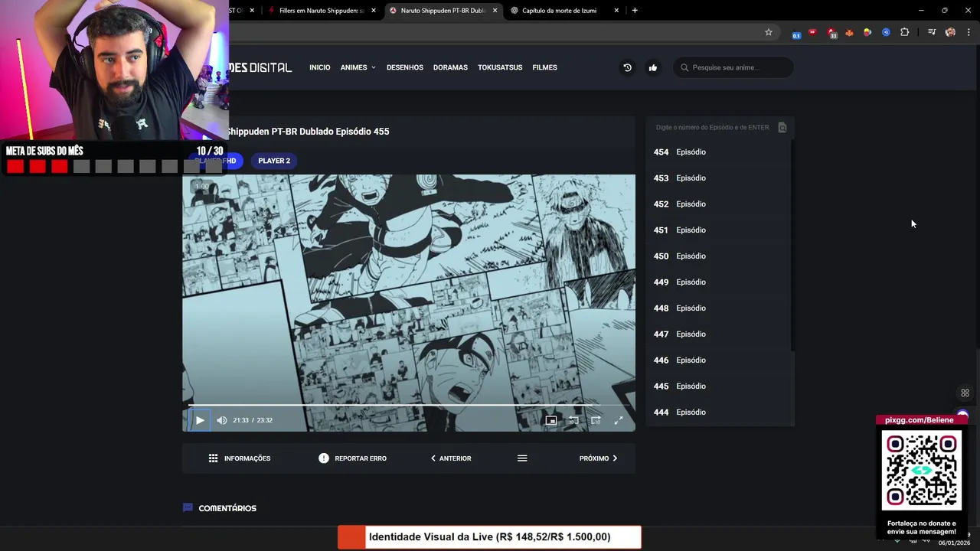Open Episódio 452 in the list
This screenshot has height=551, width=980.
pyautogui.click(x=718, y=204)
